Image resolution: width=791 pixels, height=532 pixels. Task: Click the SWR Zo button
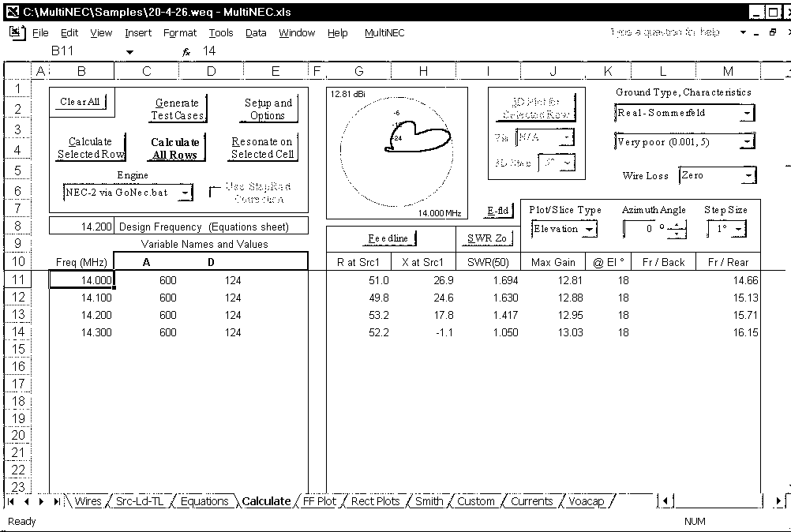point(486,238)
